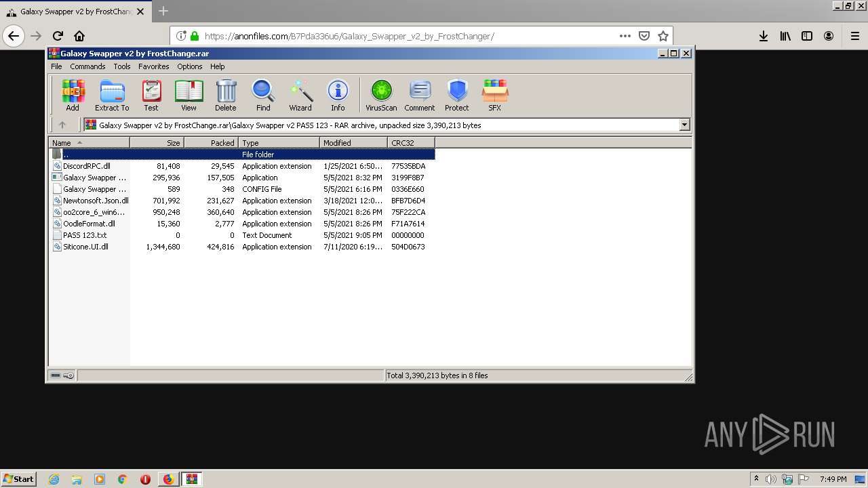Click the View file icon
The height and width of the screenshot is (488, 868).
pos(189,95)
